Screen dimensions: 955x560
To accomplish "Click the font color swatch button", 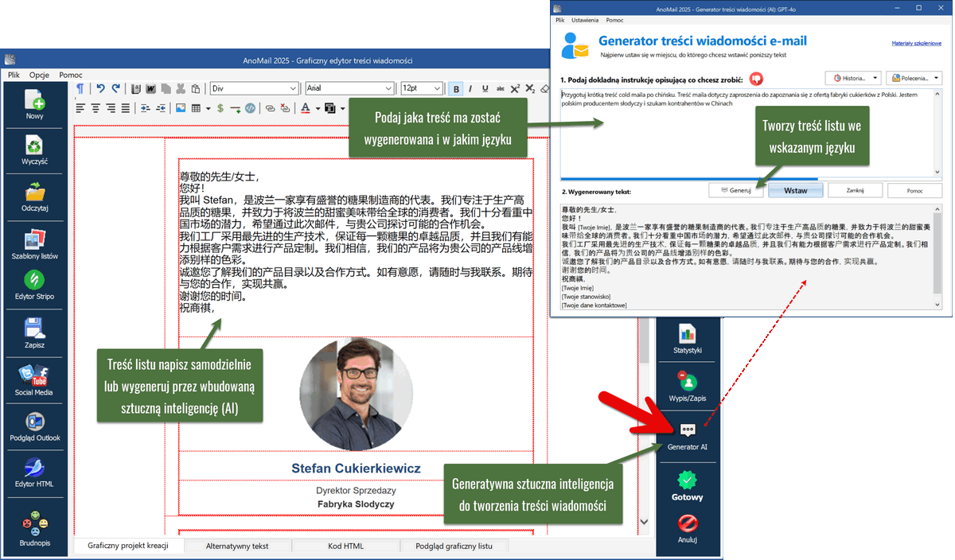I will [306, 108].
